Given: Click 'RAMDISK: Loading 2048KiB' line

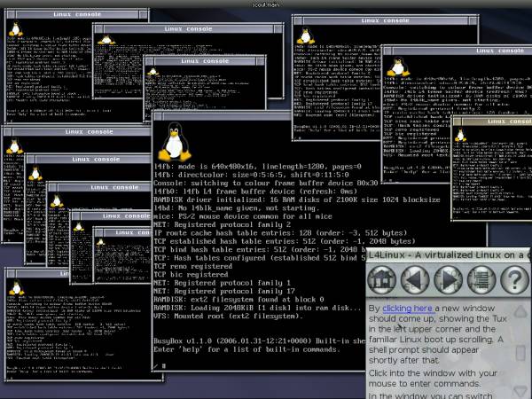Looking at the screenshot, I should [x=257, y=308].
